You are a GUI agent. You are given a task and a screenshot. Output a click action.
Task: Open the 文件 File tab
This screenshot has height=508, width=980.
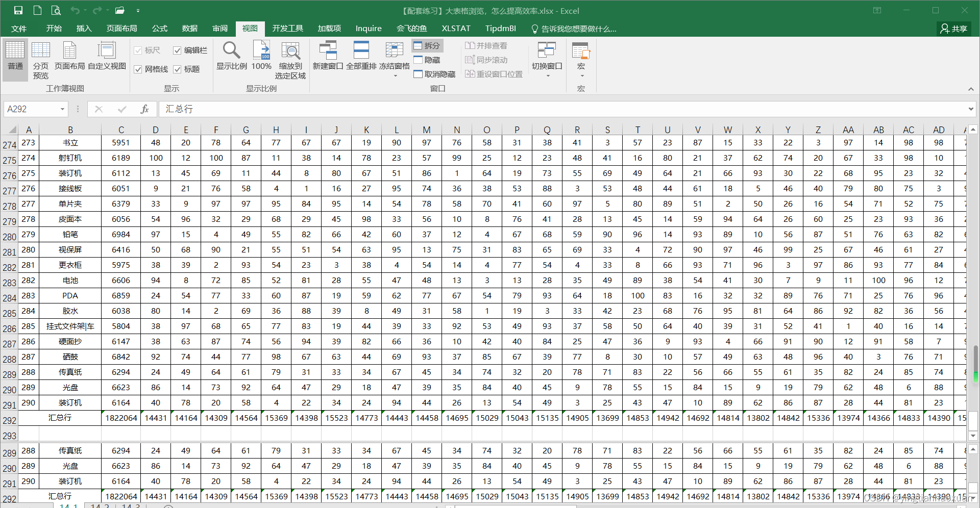(19, 29)
